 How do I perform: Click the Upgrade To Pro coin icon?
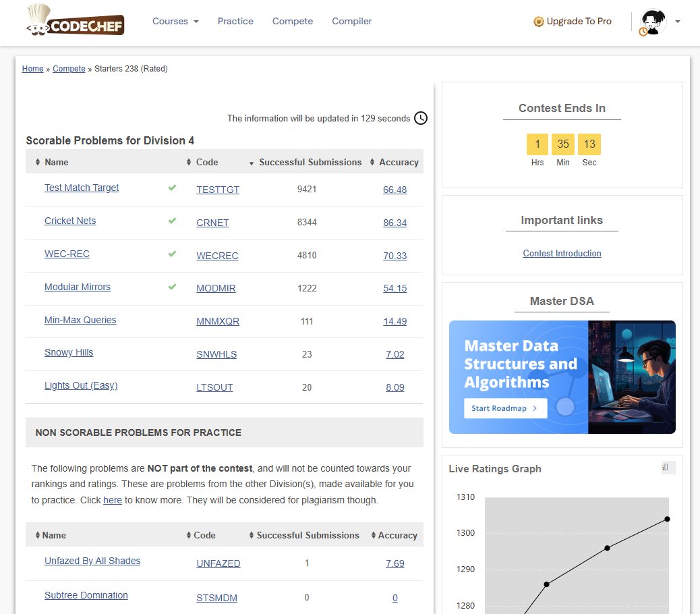[539, 22]
